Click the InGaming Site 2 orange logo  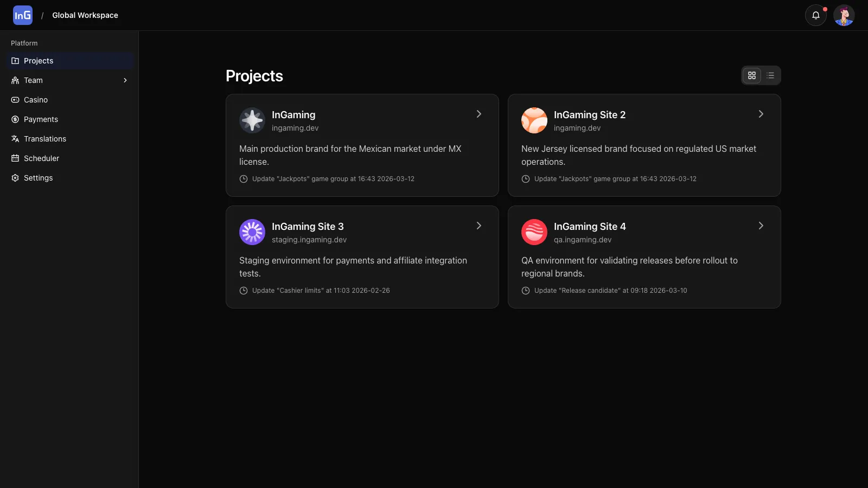tap(534, 120)
